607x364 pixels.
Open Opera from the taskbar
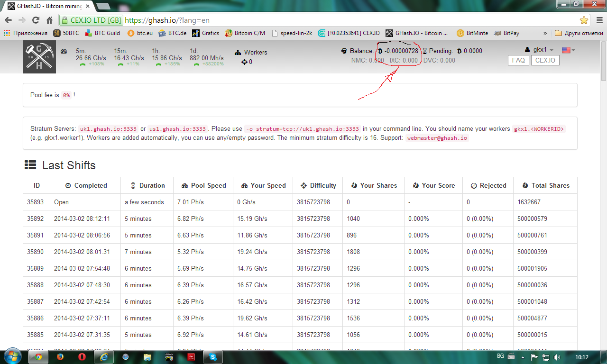tap(82, 357)
